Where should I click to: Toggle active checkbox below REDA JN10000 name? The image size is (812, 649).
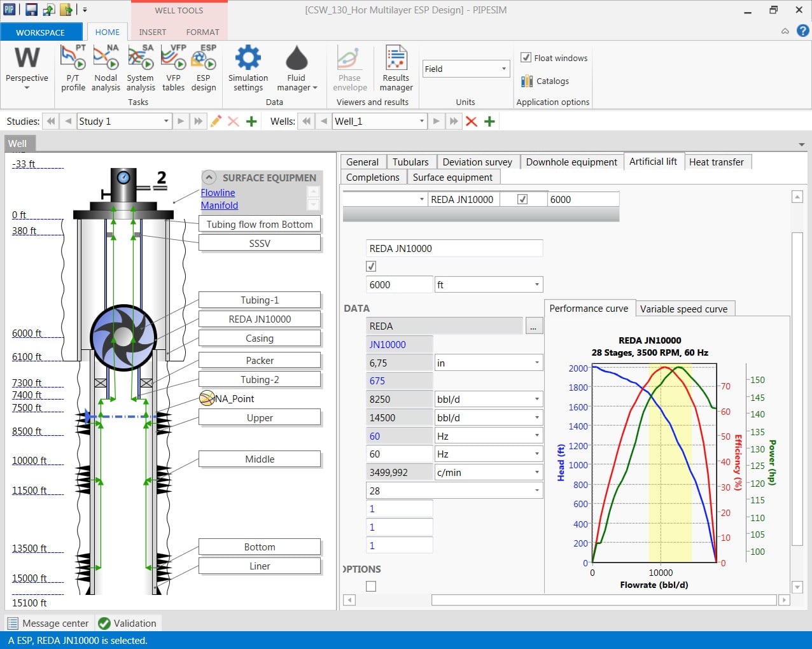pos(371,266)
